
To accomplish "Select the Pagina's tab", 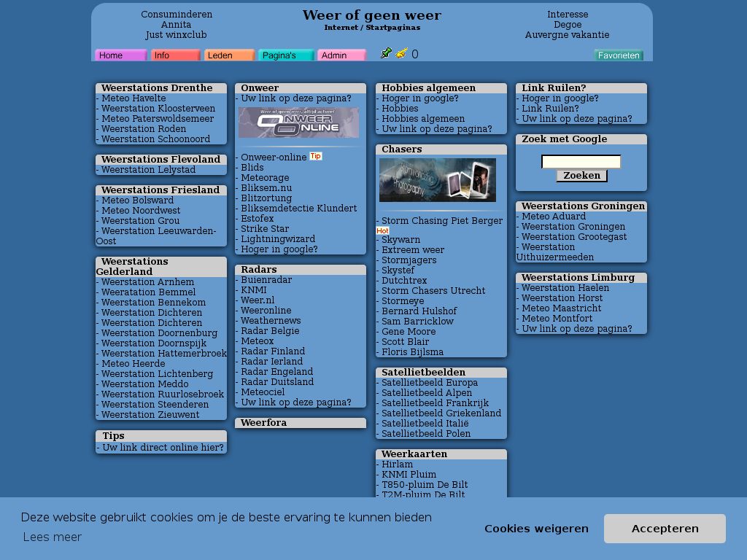I will 285,55.
